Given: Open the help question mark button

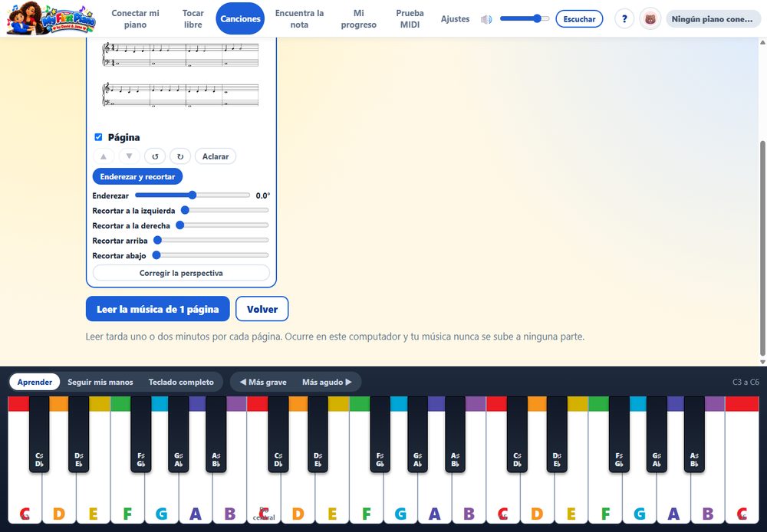Looking at the screenshot, I should 624,19.
